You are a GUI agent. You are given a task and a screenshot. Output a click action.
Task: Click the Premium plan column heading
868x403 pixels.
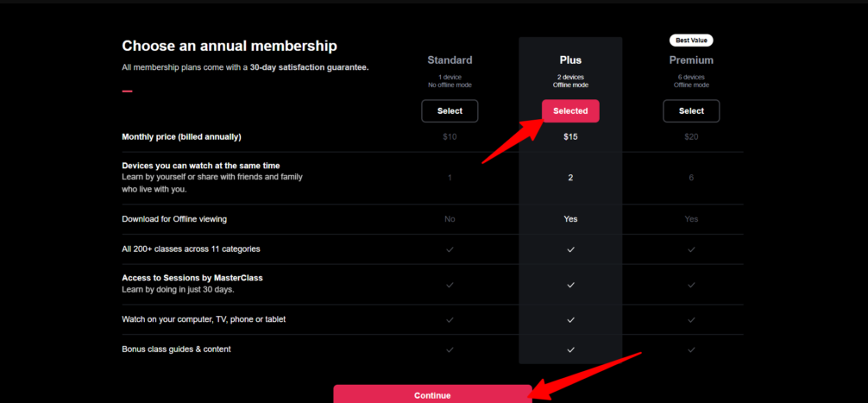point(691,60)
